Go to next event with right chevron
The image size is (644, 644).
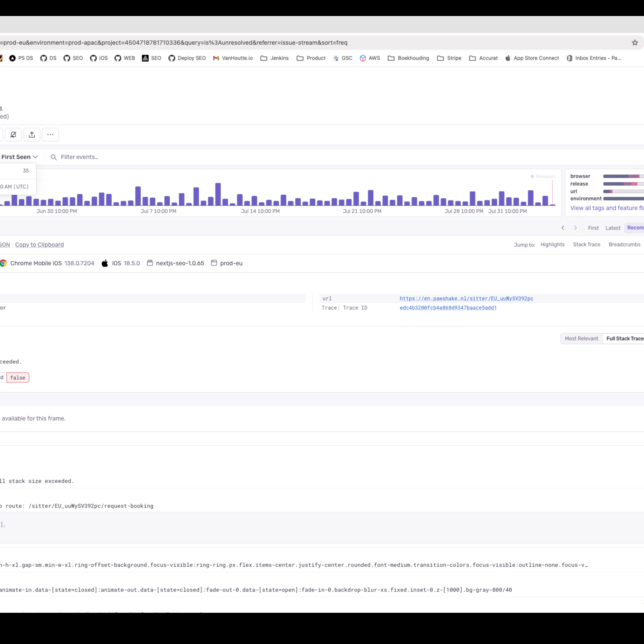(575, 228)
